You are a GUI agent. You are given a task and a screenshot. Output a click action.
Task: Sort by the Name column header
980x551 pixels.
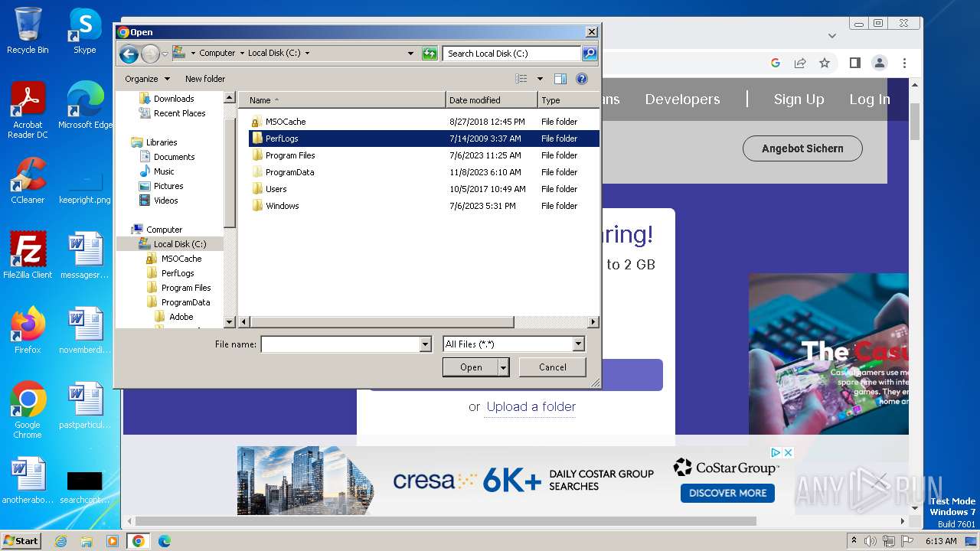pyautogui.click(x=342, y=100)
